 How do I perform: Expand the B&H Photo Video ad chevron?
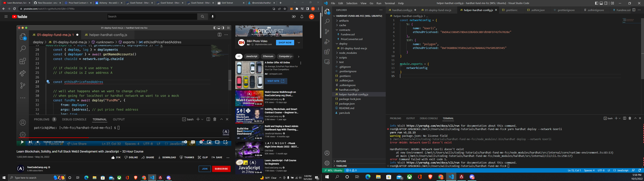299,43
